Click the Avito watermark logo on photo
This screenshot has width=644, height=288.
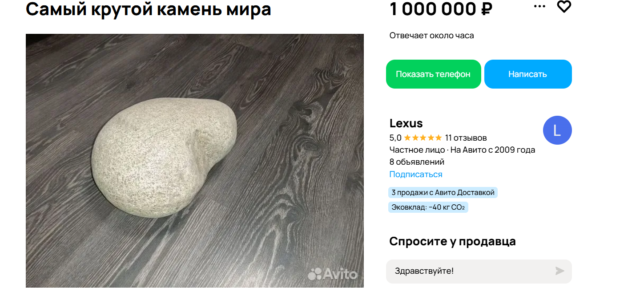333,274
